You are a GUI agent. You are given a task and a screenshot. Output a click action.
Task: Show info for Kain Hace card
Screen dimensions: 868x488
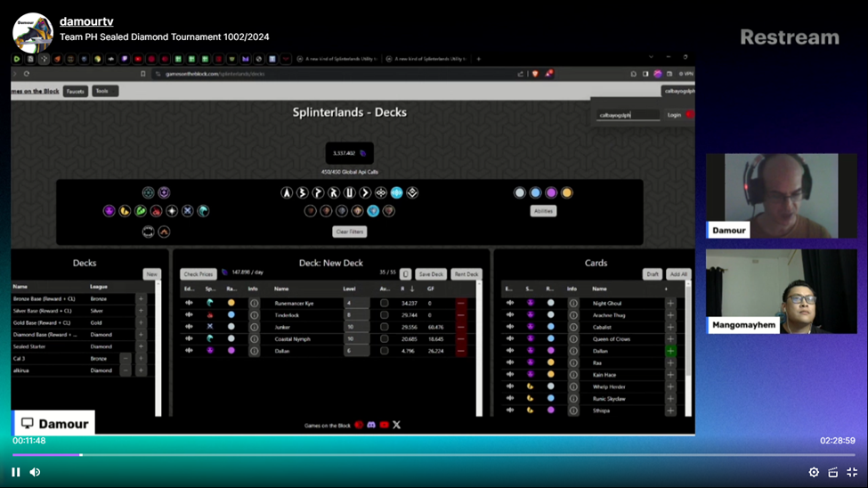[x=573, y=375]
